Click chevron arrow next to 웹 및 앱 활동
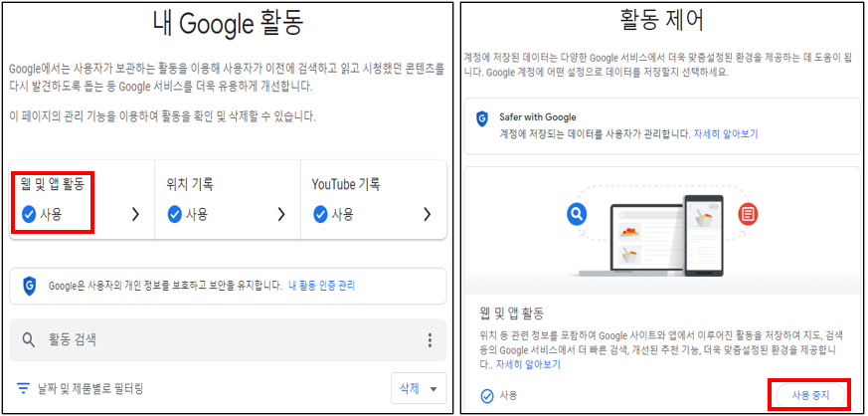 click(135, 215)
